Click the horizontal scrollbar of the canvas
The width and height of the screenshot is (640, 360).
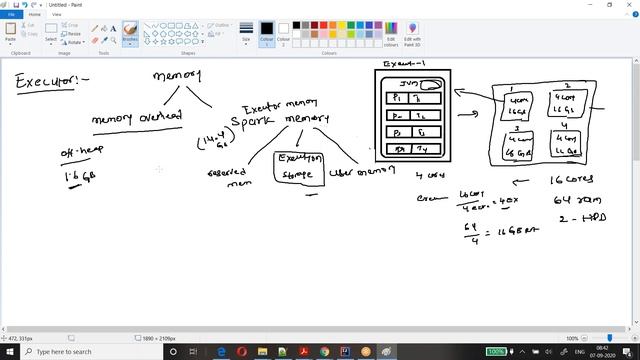[x=316, y=329]
